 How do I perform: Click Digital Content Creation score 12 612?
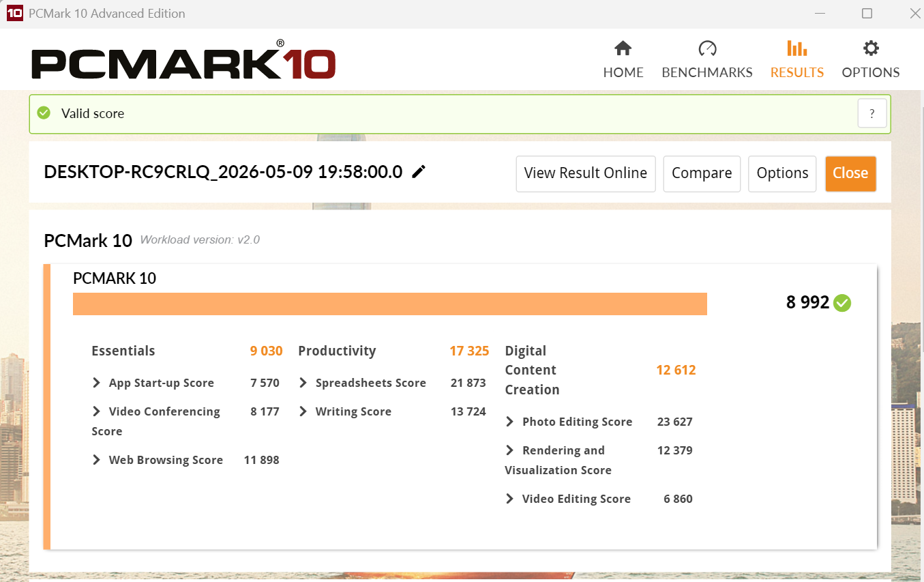click(x=676, y=370)
